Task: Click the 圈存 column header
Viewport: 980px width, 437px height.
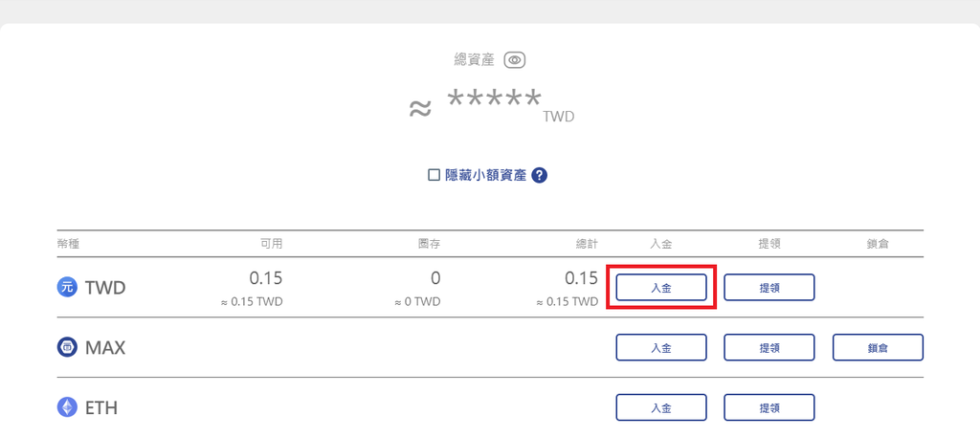Action: (x=430, y=245)
